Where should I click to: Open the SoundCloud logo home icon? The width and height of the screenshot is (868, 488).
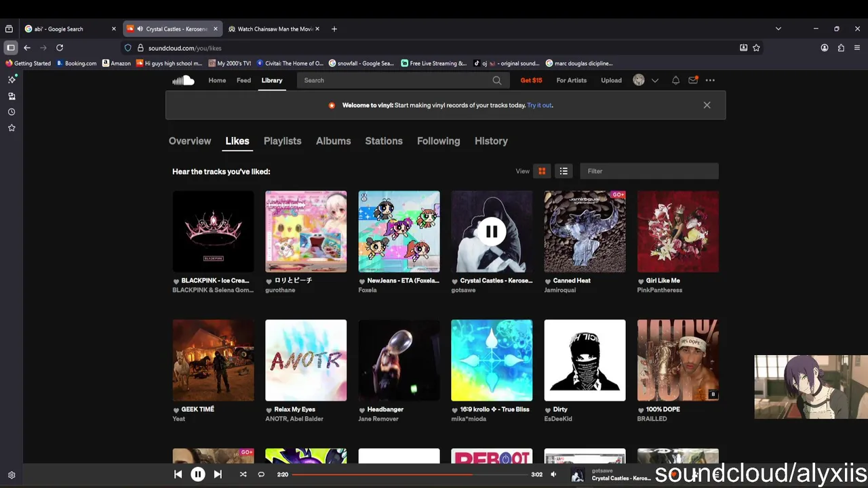click(183, 80)
